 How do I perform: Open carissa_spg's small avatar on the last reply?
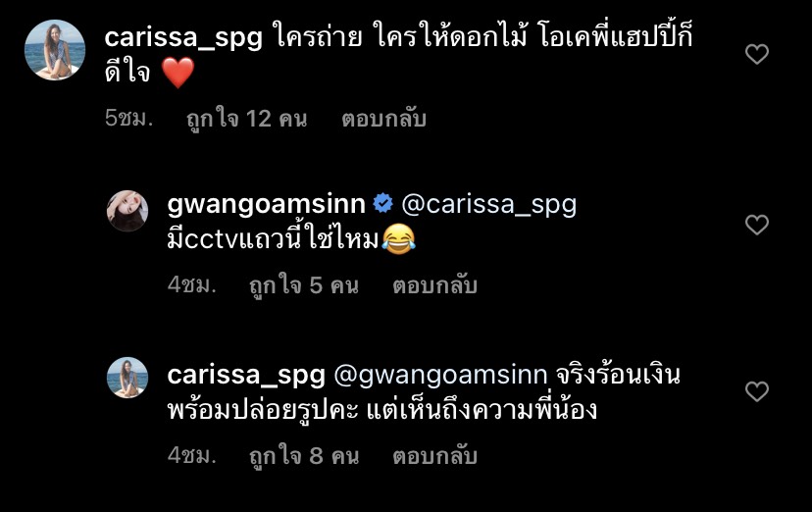click(x=127, y=378)
